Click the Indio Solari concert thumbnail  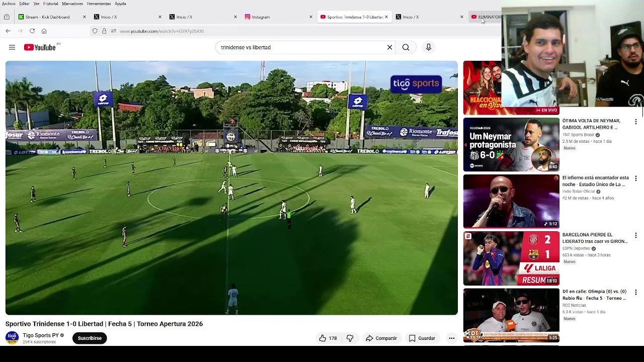coord(511,201)
